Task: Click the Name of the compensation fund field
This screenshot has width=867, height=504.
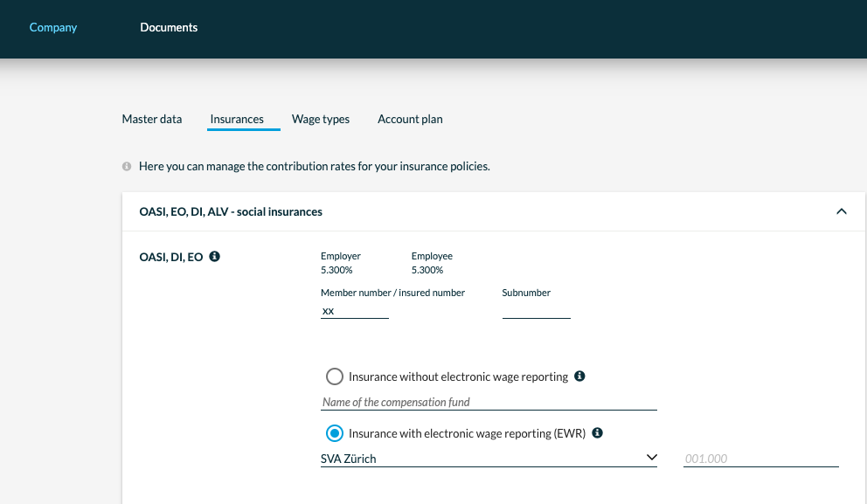Action: 489,403
